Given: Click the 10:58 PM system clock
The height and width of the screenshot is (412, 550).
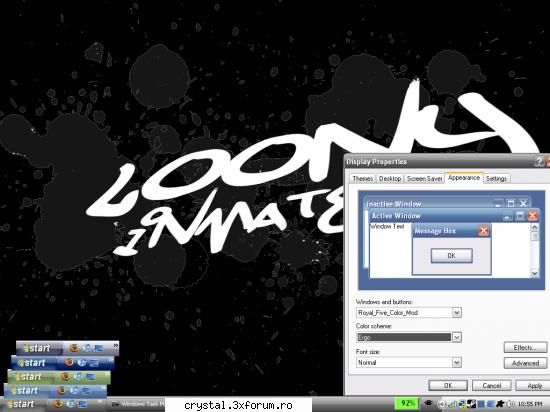Looking at the screenshot, I should [530, 404].
